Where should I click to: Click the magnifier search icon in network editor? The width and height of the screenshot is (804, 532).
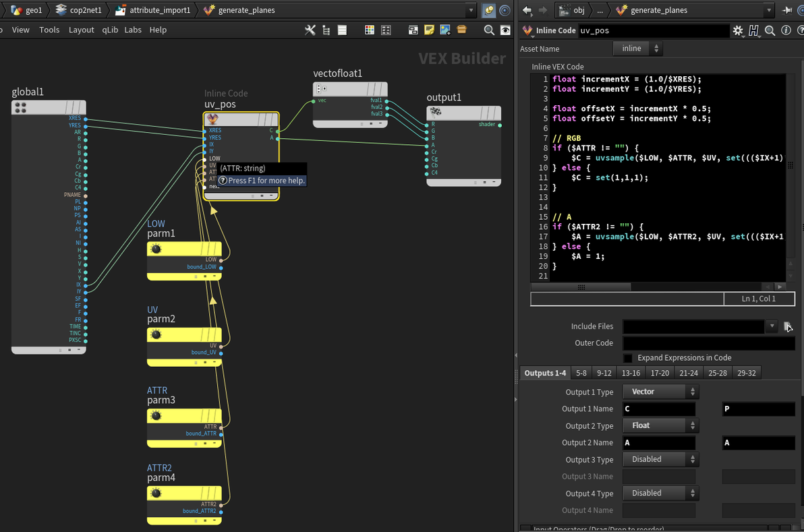point(489,30)
